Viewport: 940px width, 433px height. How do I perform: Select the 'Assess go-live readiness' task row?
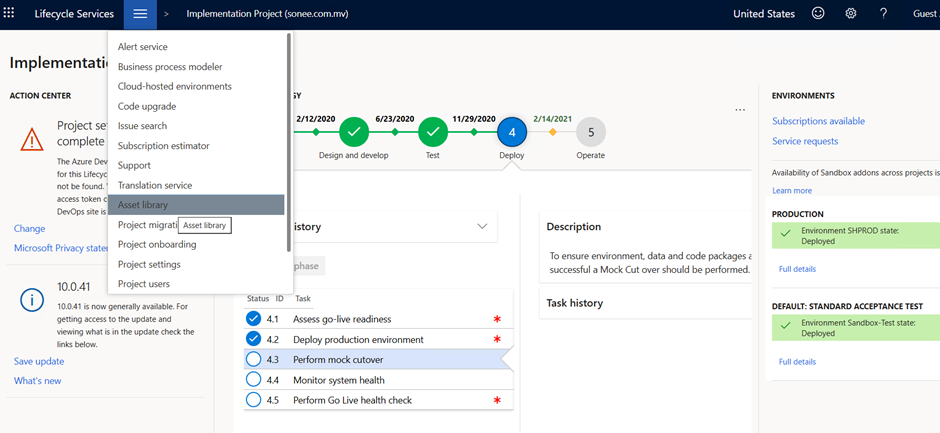click(378, 319)
